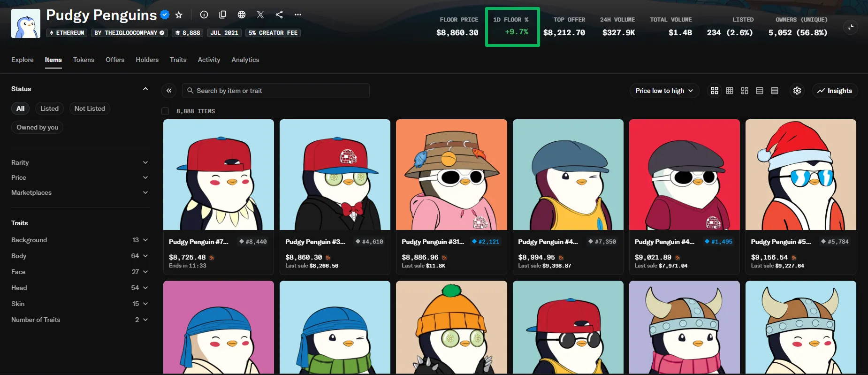Collapse the filter sidebar with double-arrow

pyautogui.click(x=169, y=91)
